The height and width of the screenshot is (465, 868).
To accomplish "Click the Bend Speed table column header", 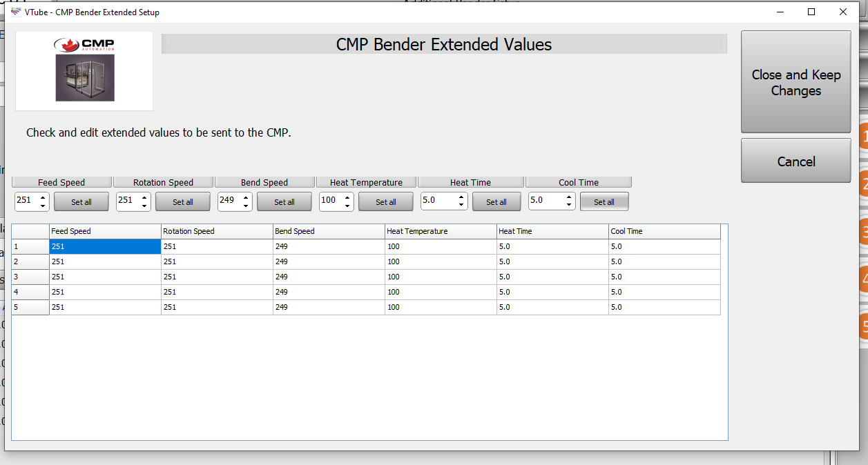I will [x=329, y=231].
